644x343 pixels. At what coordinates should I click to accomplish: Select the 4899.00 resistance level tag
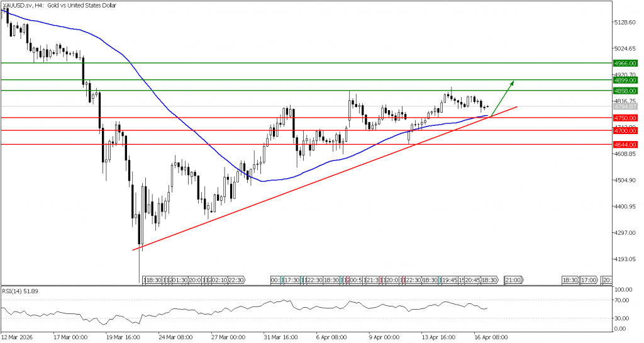point(626,81)
